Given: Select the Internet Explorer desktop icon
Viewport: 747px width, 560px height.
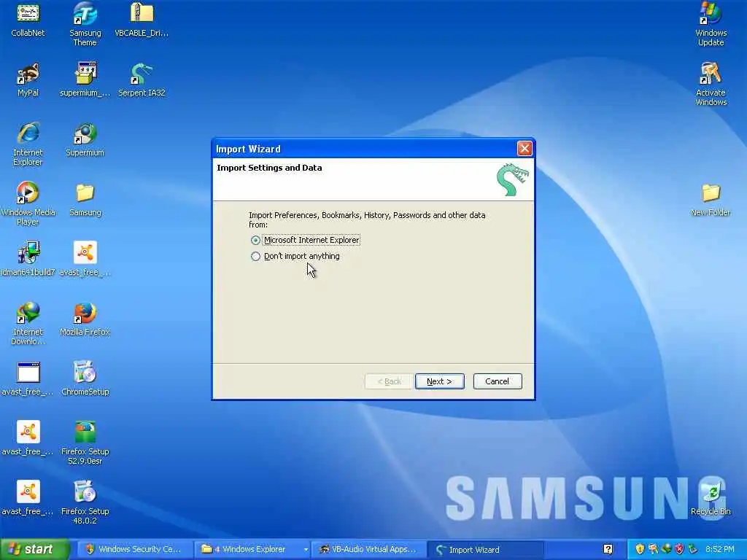Looking at the screenshot, I should click(28, 144).
